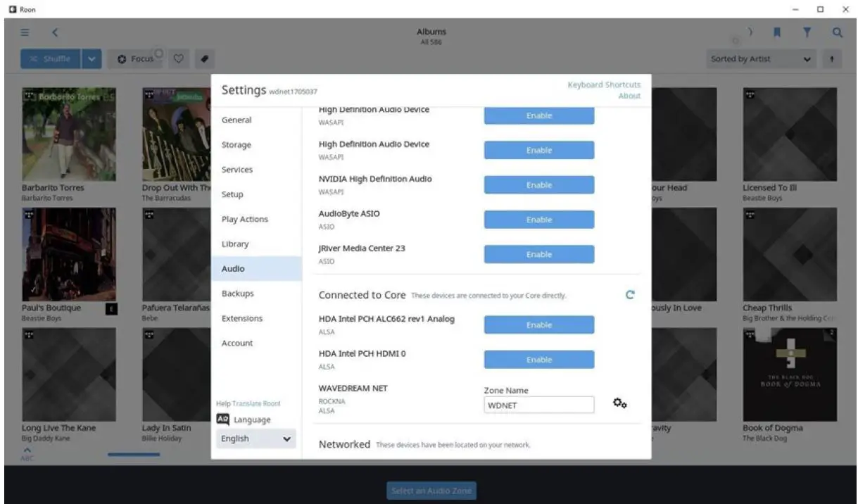Click the Pafuera Telarañas album title
Viewport: 858px width, 504px height.
176,308
